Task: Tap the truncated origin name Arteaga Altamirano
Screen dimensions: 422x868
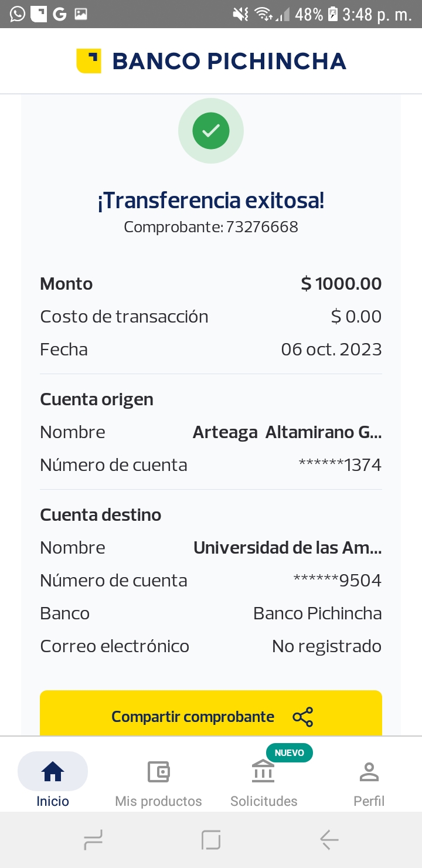Action: [x=287, y=433]
